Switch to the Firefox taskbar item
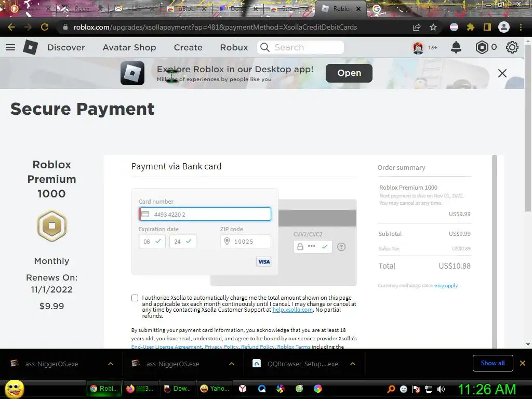Viewport: 532px width, 399px height. point(140,389)
